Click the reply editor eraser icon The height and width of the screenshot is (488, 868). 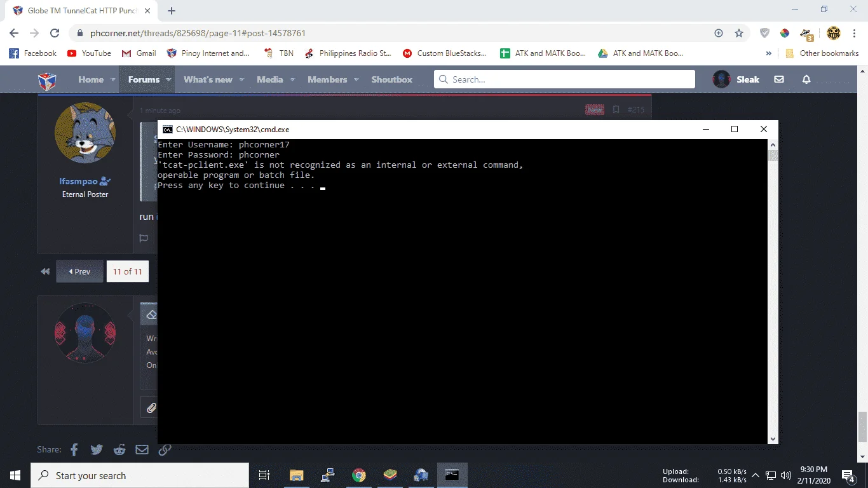151,315
